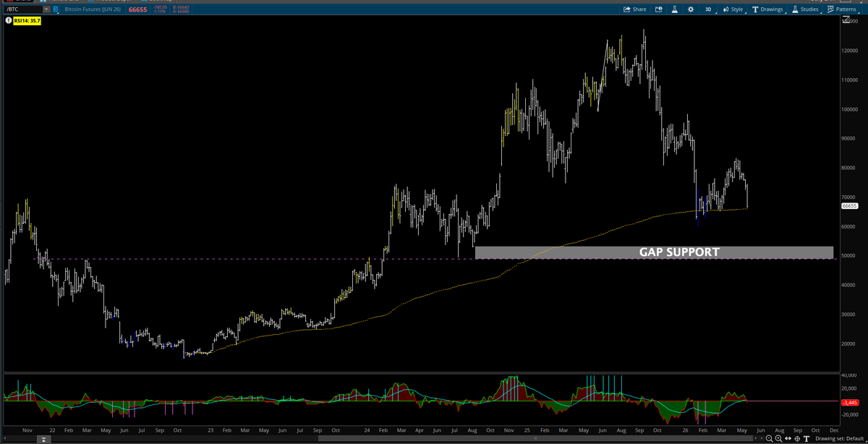This screenshot has width=868, height=444.
Task: Click the -3,445 indicator value label
Action: (849, 401)
